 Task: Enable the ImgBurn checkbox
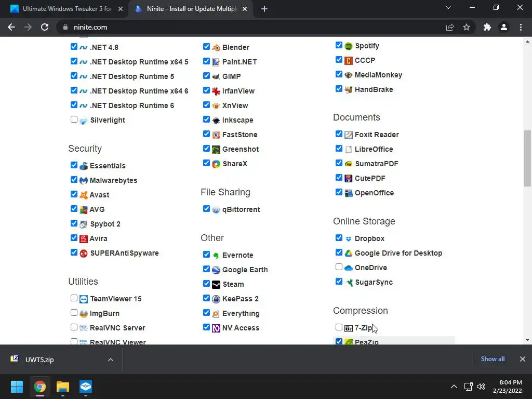pos(74,313)
